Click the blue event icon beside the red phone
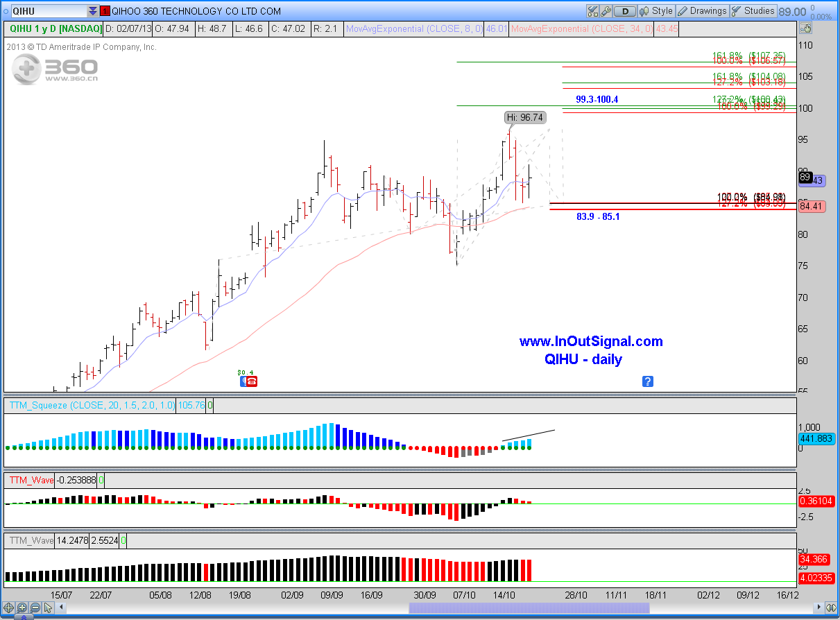 [243, 381]
